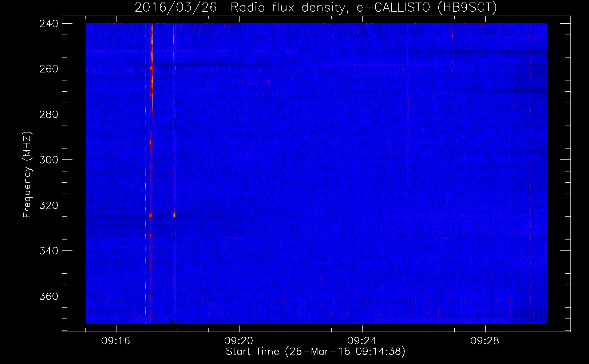The image size is (589, 364).
Task: Click the 280 frequency tick label
Action: (x=48, y=115)
